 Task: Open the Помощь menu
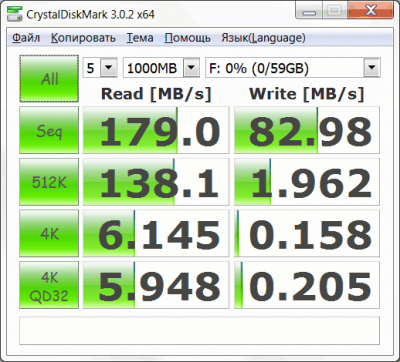[187, 38]
